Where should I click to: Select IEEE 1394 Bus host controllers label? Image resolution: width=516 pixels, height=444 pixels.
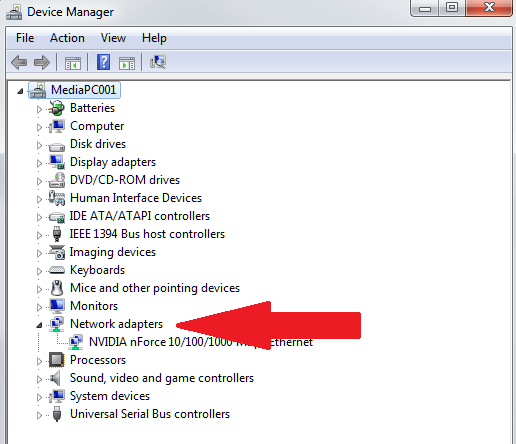147,234
